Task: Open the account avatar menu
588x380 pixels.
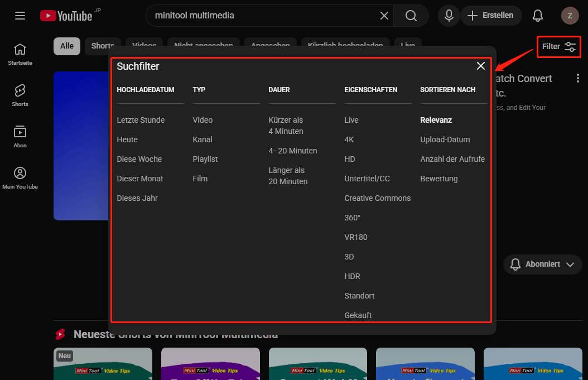Action: (x=570, y=16)
